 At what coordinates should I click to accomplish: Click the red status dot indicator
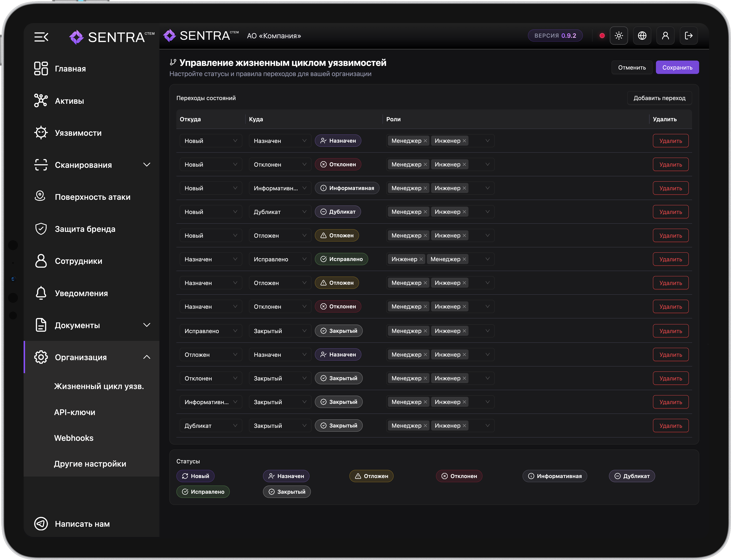602,36
